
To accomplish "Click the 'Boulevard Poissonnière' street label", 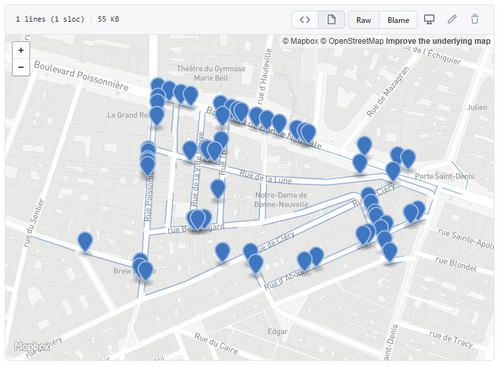I will point(81,76).
